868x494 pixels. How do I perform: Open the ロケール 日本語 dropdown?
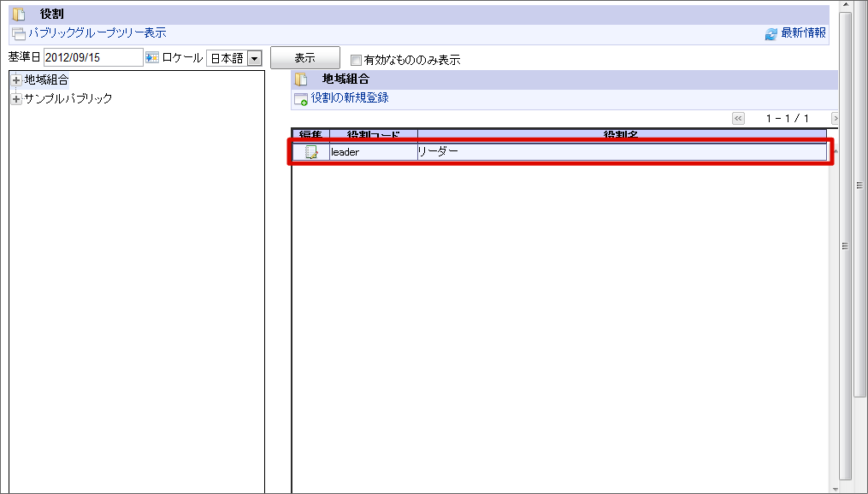point(234,58)
